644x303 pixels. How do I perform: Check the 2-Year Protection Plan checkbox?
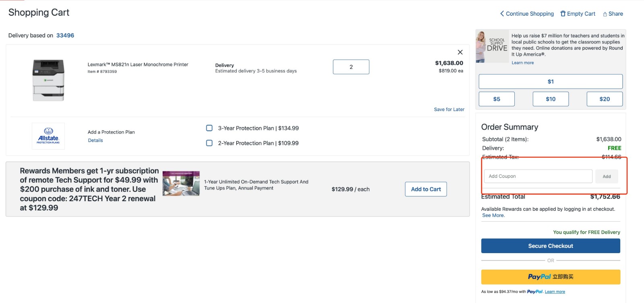tap(209, 143)
